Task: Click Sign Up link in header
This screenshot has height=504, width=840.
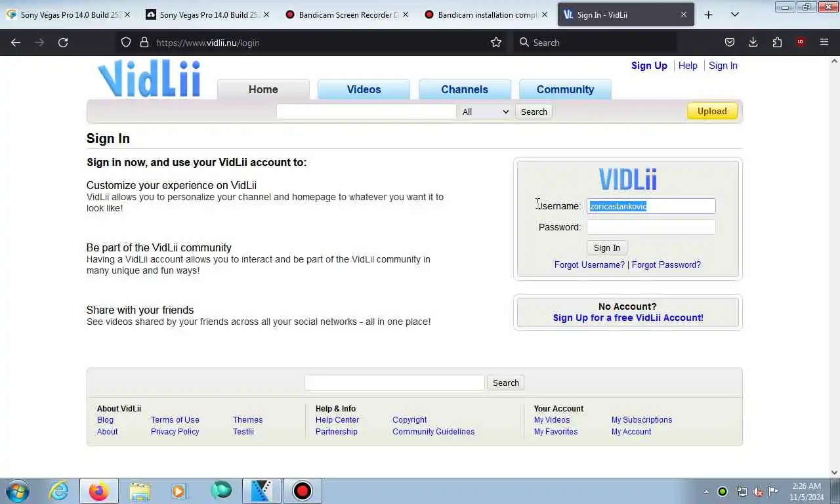Action: [649, 66]
